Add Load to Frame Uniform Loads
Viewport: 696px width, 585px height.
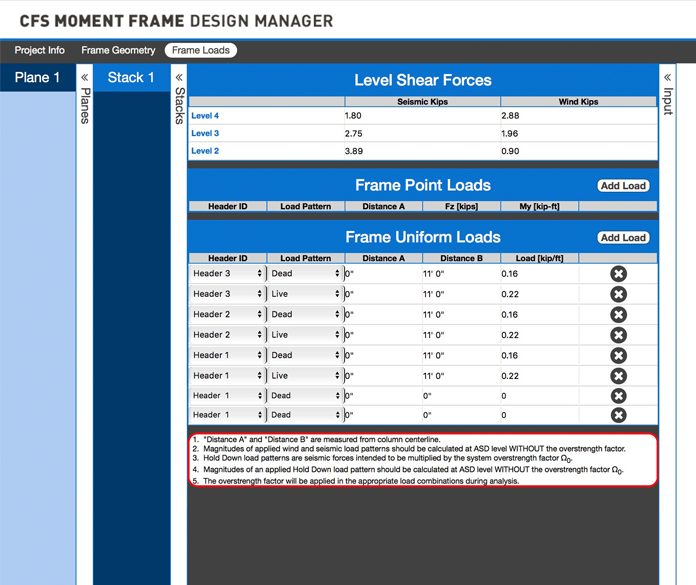point(622,237)
